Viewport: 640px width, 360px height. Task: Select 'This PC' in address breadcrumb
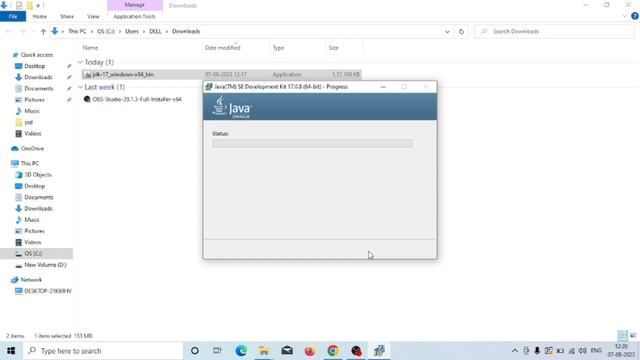point(77,31)
